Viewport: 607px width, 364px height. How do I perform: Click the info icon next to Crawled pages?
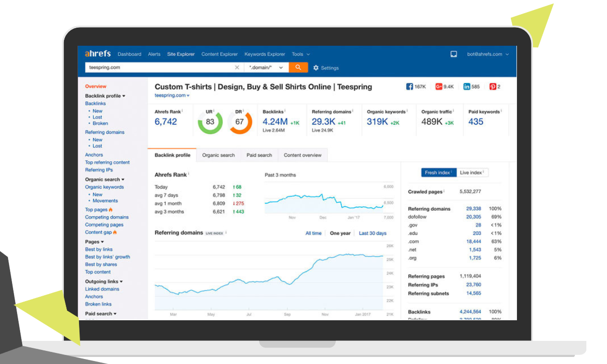pyautogui.click(x=444, y=191)
